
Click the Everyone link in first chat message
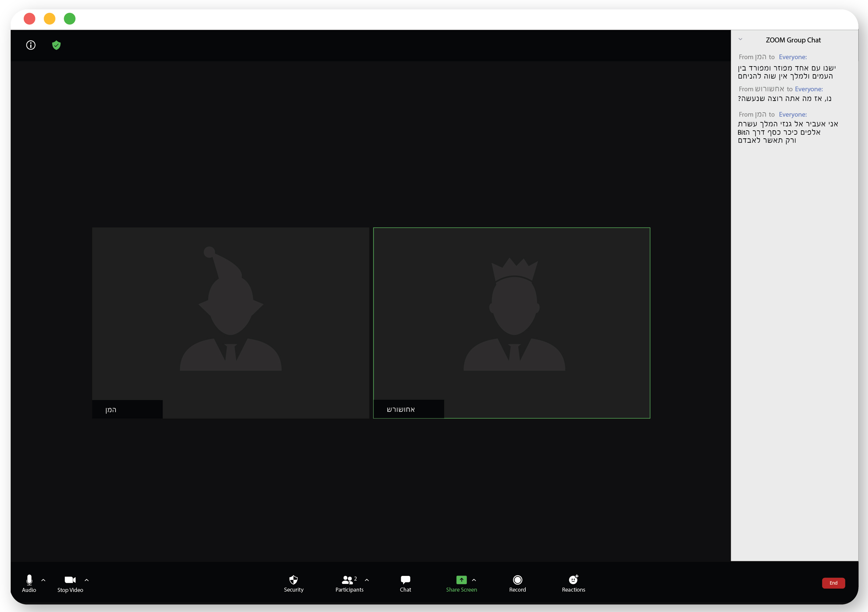793,57
